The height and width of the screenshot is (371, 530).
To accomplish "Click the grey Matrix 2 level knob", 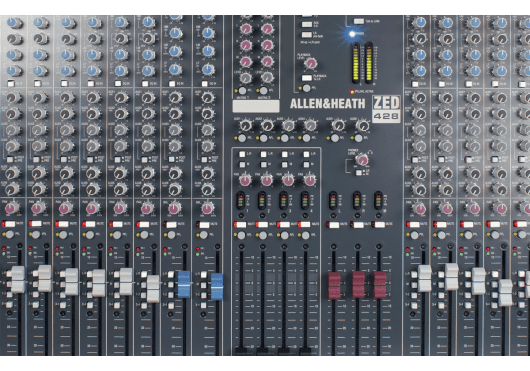I will click(x=267, y=78).
